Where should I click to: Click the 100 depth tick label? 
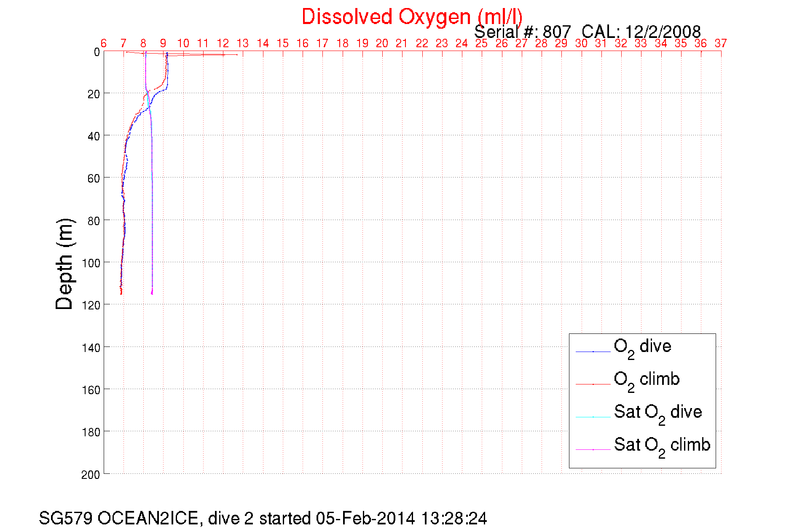point(91,263)
